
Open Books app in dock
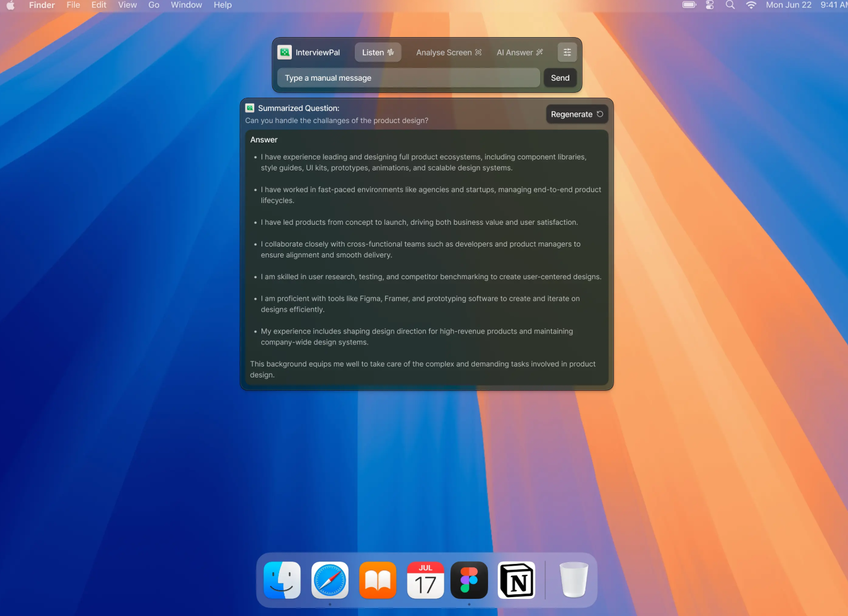(378, 580)
